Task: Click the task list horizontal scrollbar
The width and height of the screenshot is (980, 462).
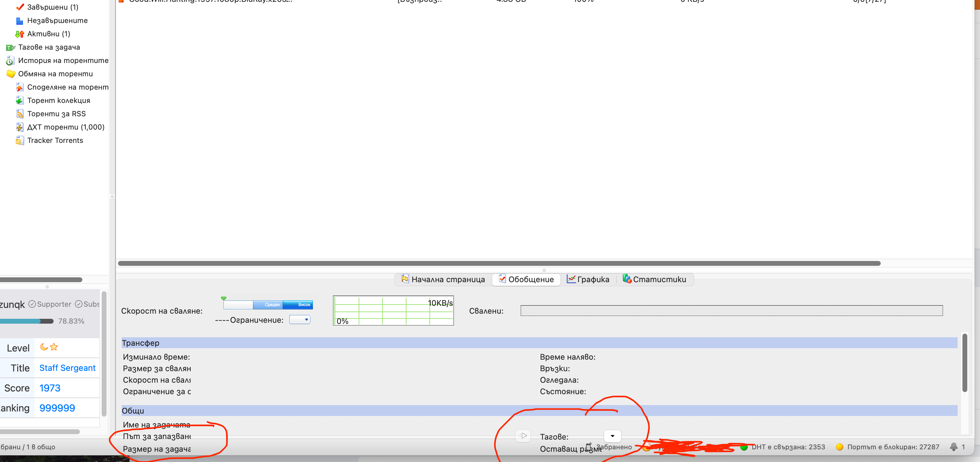Action: pyautogui.click(x=499, y=263)
